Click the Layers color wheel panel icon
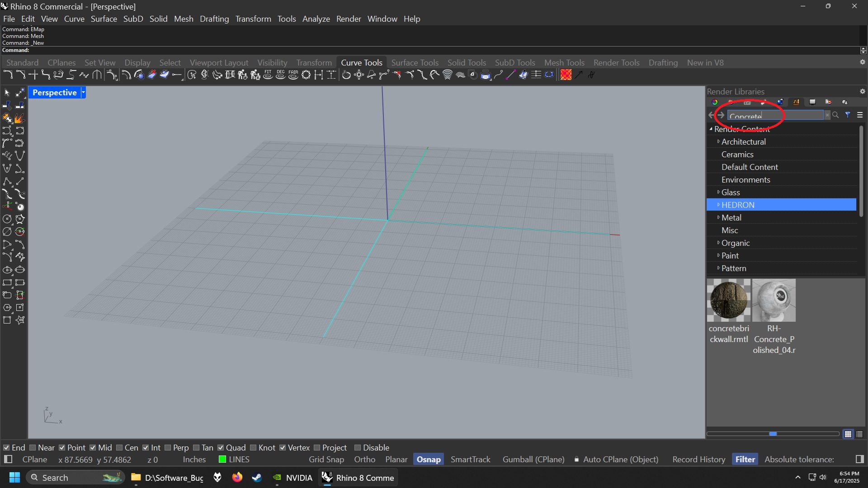Image resolution: width=868 pixels, height=488 pixels. click(x=715, y=102)
